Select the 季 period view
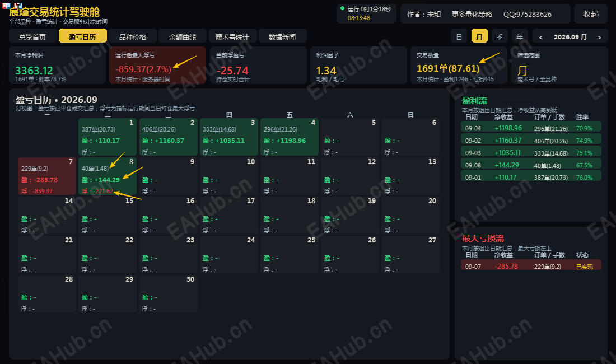This screenshot has height=364, width=616. 500,37
